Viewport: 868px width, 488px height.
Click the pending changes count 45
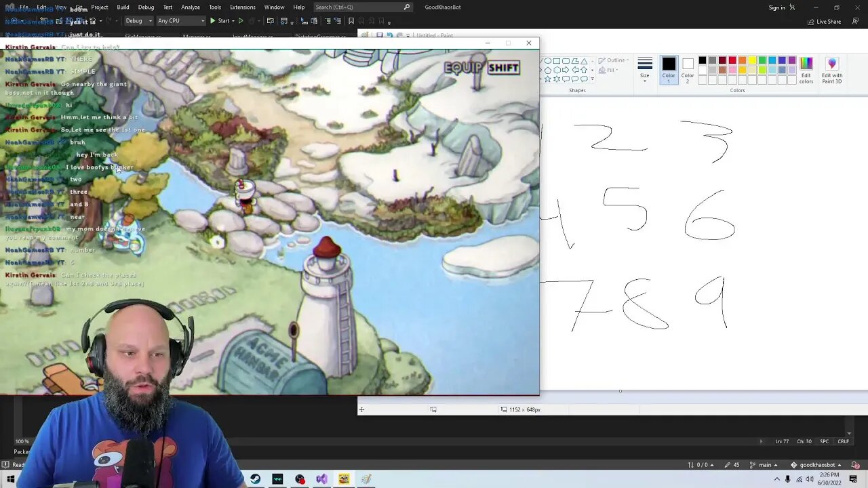point(732,465)
